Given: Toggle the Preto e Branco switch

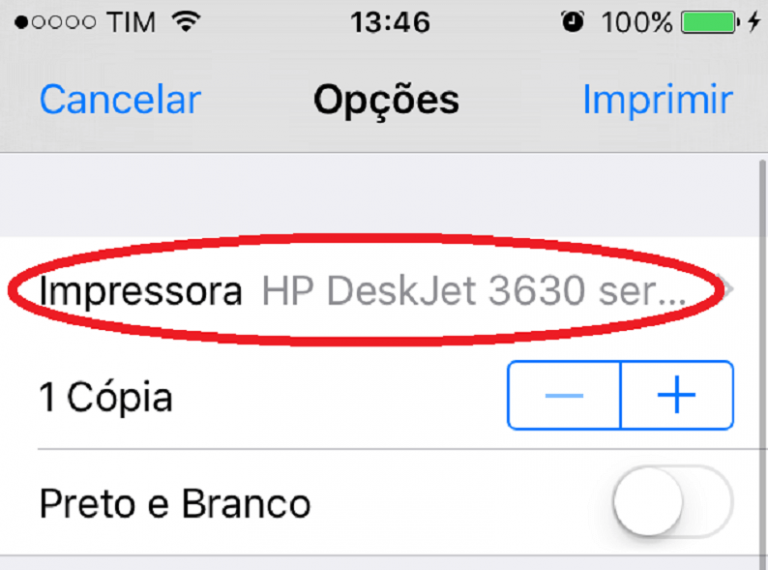Looking at the screenshot, I should pos(672,501).
